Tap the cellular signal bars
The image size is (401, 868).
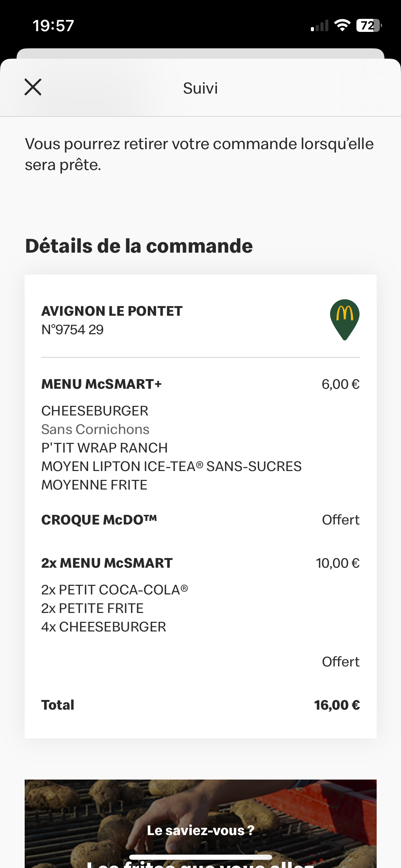coord(319,26)
